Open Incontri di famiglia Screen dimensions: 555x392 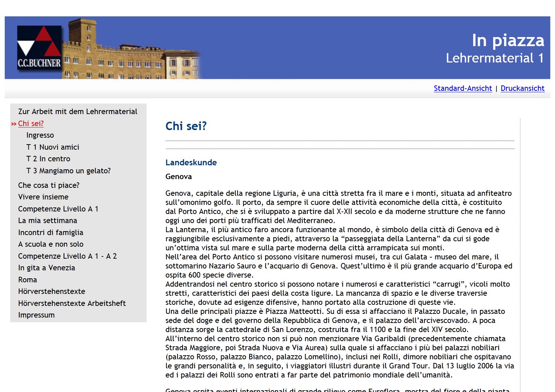[x=51, y=233]
